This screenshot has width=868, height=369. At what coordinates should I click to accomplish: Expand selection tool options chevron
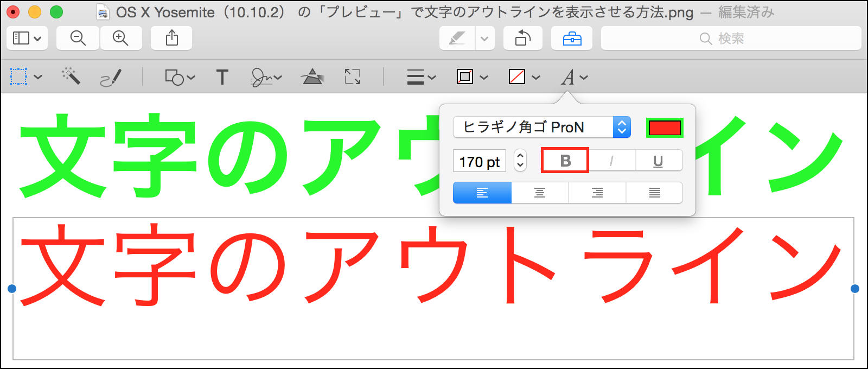point(38,77)
